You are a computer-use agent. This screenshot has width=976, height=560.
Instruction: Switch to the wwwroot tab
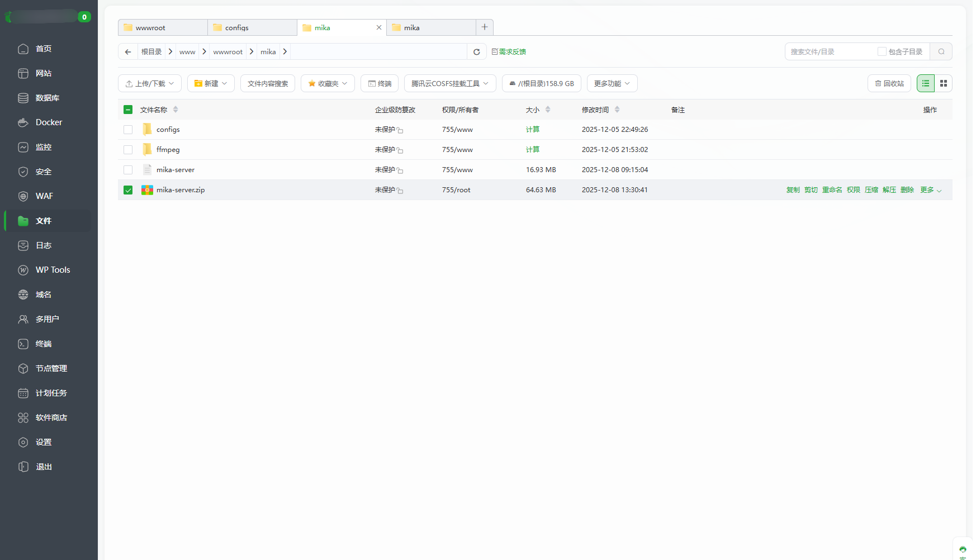tap(162, 27)
